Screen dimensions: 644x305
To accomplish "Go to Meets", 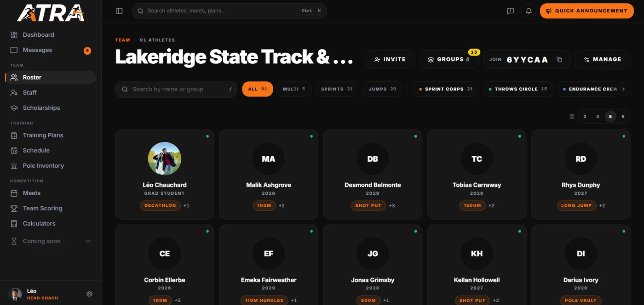I will (51, 193).
